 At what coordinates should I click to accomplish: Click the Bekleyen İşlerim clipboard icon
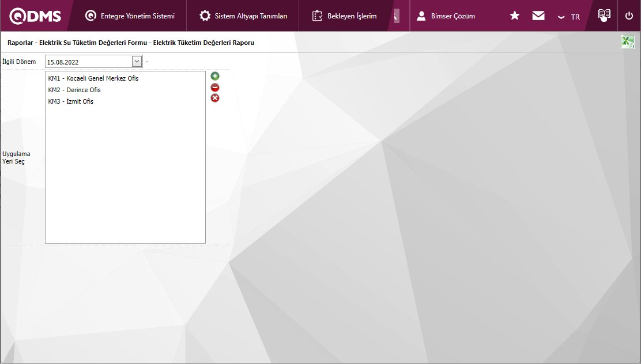pos(317,16)
